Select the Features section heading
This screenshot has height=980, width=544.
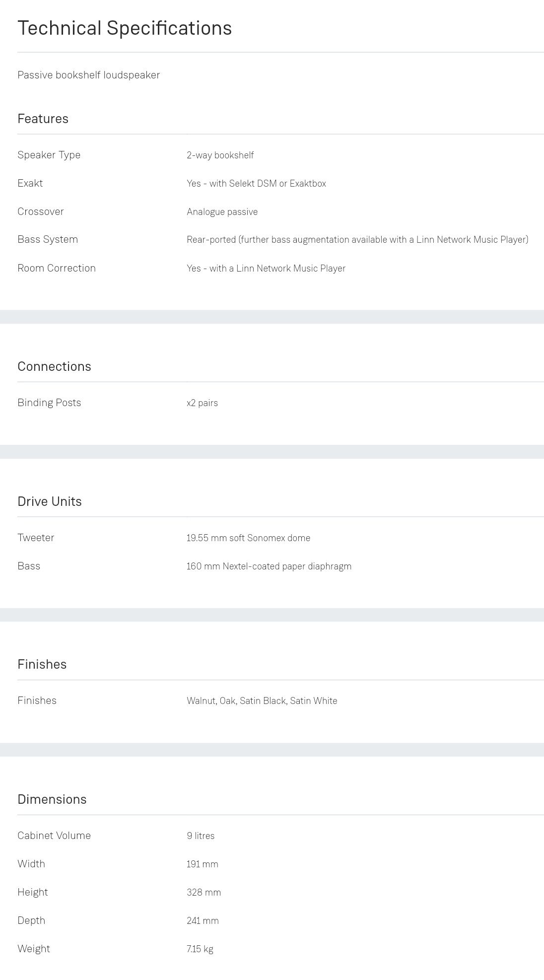click(x=43, y=119)
